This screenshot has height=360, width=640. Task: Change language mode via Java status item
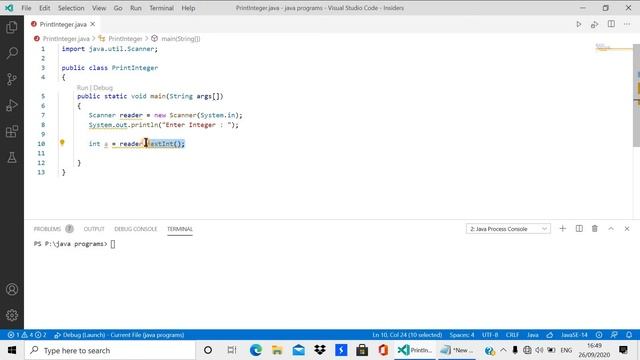point(533,335)
